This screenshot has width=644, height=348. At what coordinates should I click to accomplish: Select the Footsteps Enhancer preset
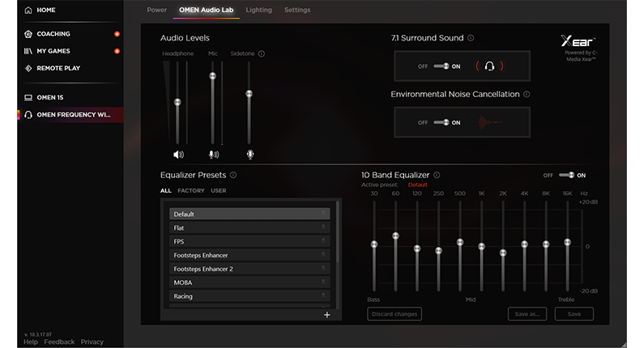point(249,255)
